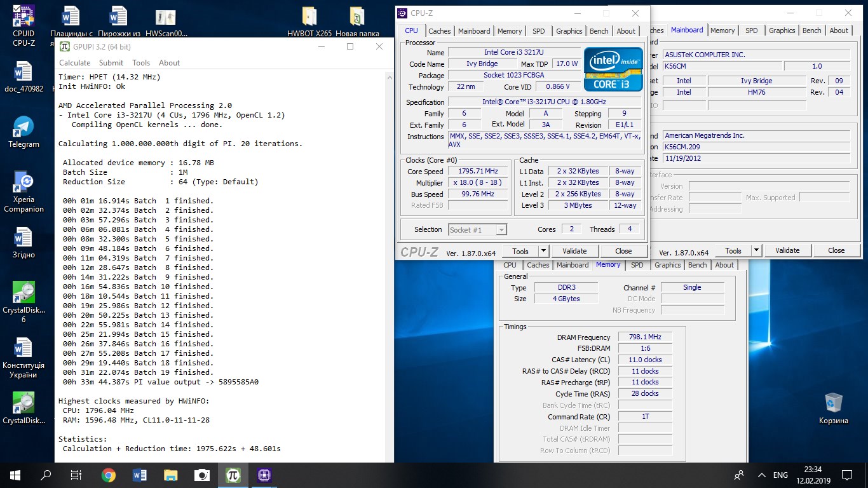Show hidden system tray icons
Viewport: 868px width, 488px height.
click(762, 475)
